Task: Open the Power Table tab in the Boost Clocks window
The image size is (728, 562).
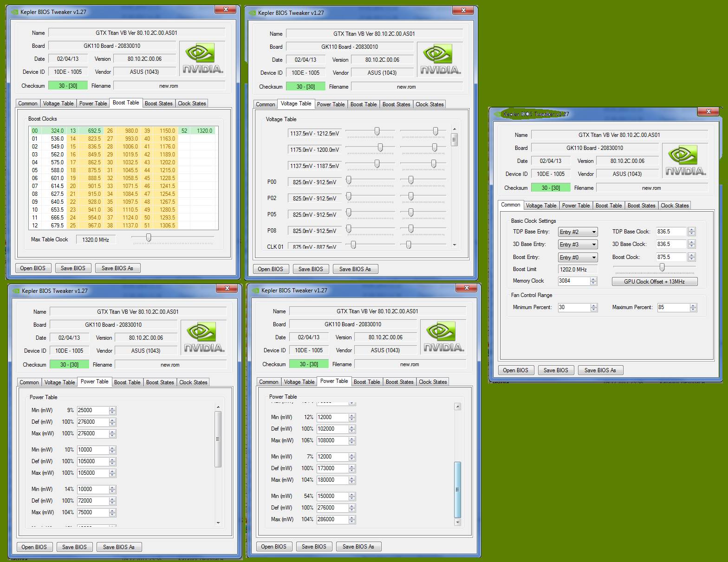Action: [x=93, y=103]
